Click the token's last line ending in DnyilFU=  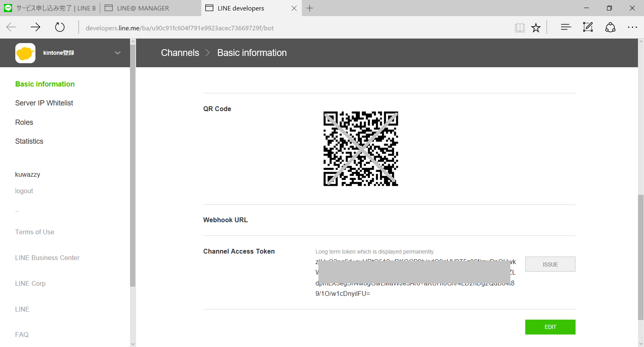click(343, 293)
